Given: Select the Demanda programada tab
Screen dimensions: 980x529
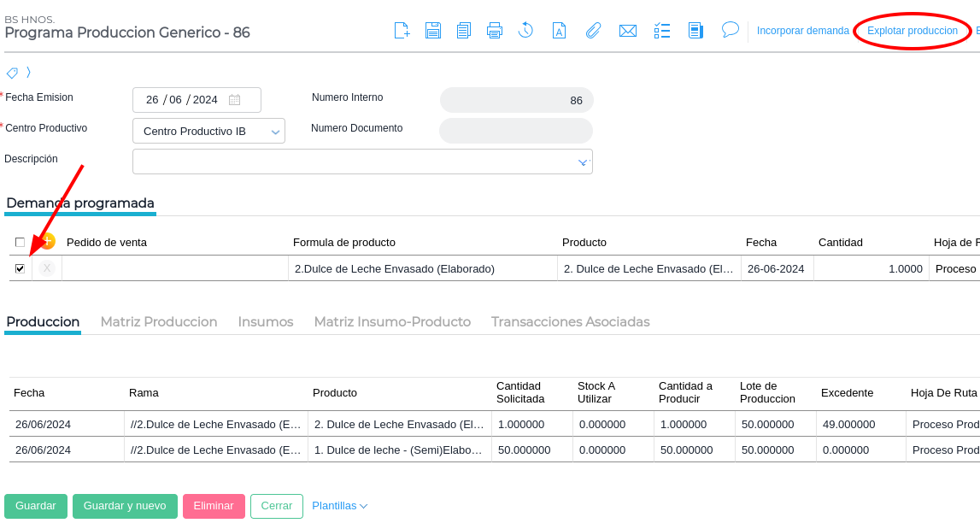Looking at the screenshot, I should 80,203.
